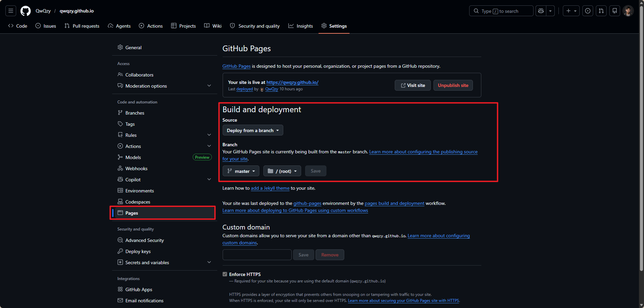Click the Type / to search box
Screen dimensions: 644x308
click(x=501, y=11)
